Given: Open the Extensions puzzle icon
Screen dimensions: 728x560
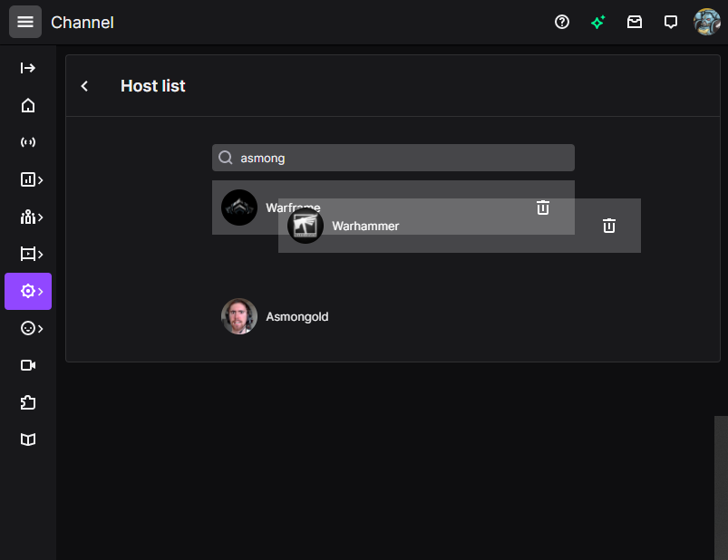Looking at the screenshot, I should pyautogui.click(x=28, y=402).
